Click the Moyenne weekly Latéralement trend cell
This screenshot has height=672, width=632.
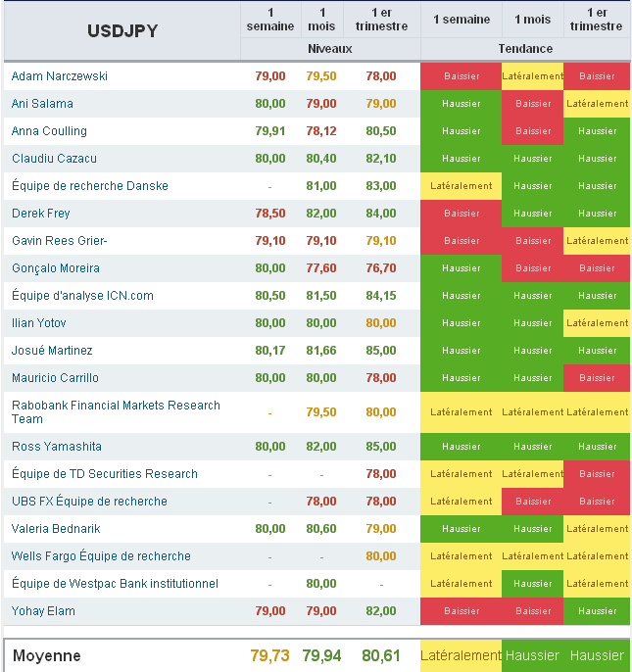point(461,655)
